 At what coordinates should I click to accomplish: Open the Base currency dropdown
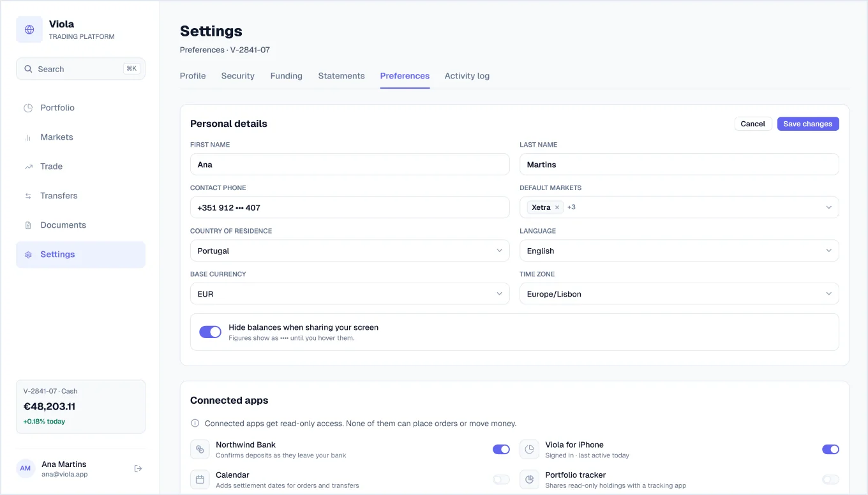click(350, 294)
